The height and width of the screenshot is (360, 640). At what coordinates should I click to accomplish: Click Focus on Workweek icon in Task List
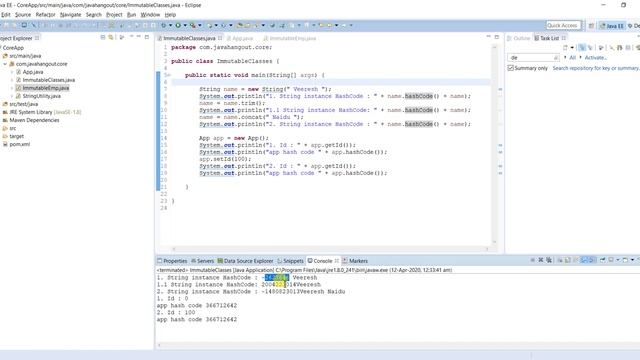(x=601, y=48)
